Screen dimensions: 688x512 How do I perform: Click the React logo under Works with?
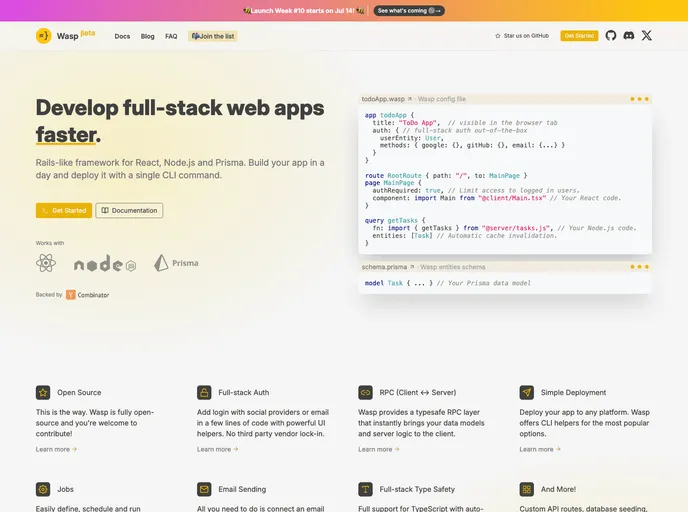[x=46, y=263]
